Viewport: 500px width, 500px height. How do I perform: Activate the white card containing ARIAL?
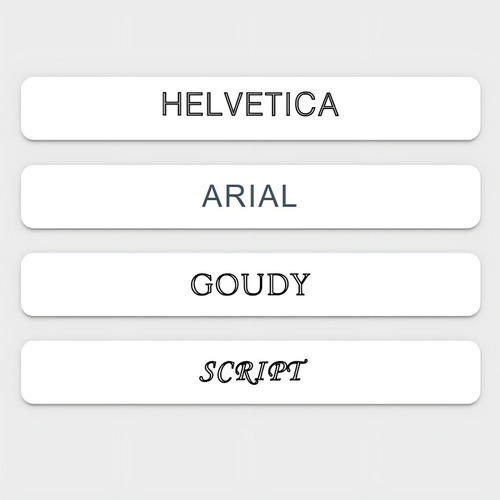coord(250,197)
